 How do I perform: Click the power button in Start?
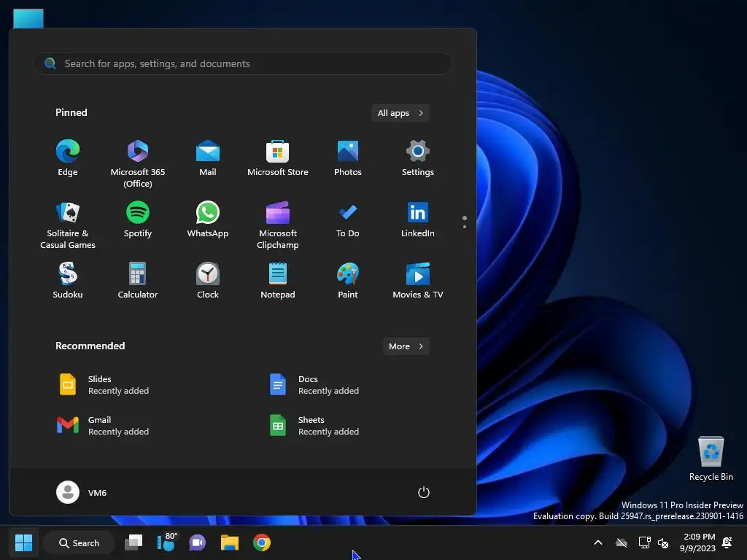pyautogui.click(x=424, y=492)
